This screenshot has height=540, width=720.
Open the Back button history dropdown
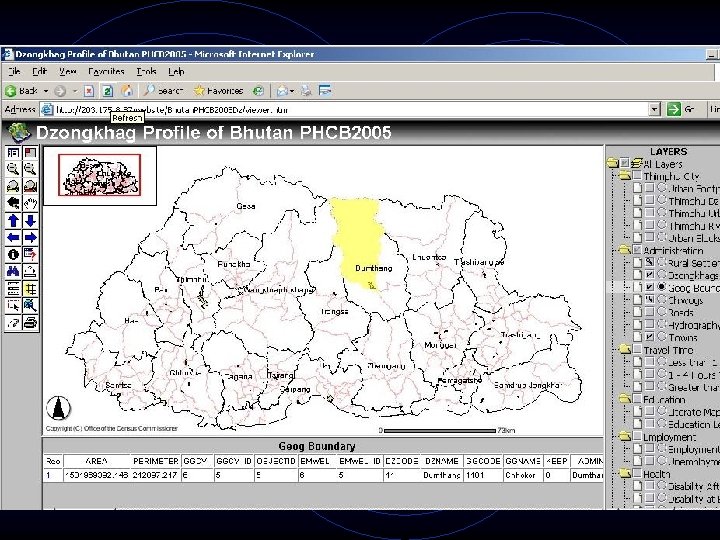tap(46, 91)
